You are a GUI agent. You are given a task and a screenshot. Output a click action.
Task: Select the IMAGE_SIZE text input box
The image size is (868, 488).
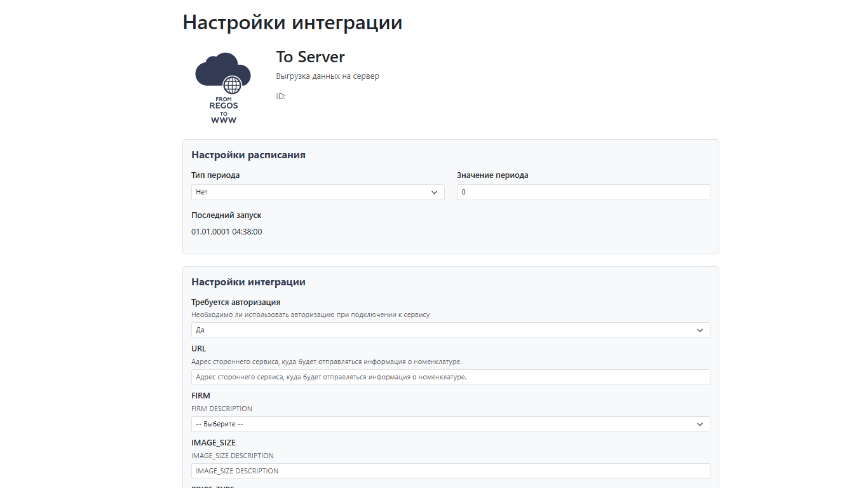point(451,471)
